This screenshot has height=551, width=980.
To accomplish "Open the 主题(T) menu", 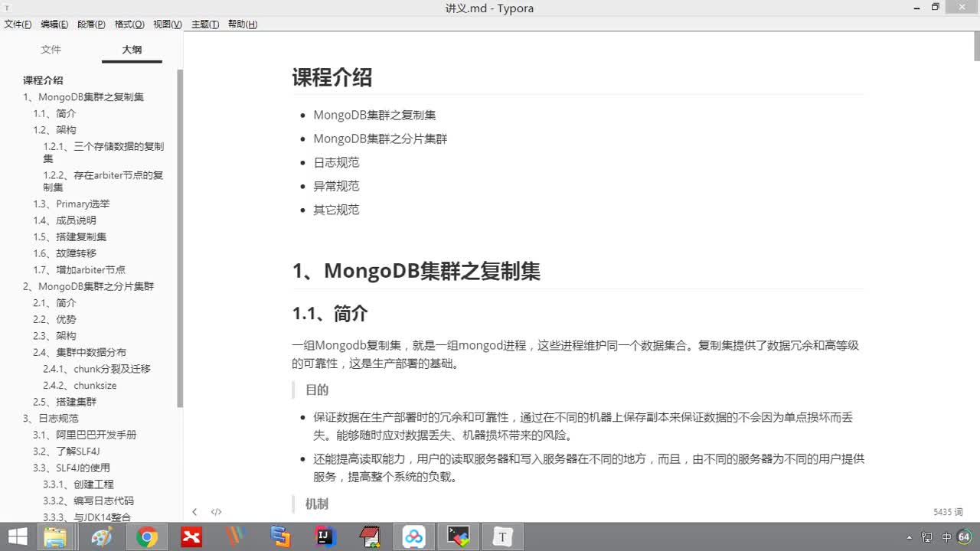I will coord(205,24).
